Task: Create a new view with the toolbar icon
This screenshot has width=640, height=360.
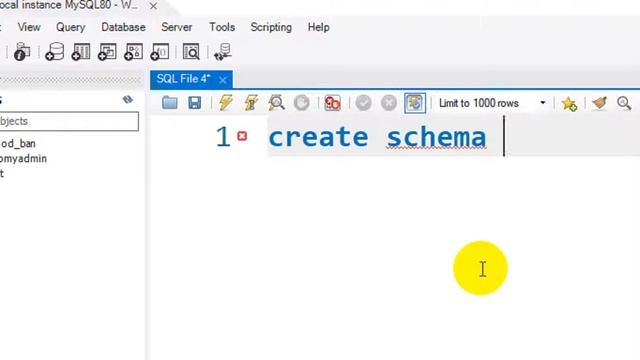Action: click(x=107, y=52)
